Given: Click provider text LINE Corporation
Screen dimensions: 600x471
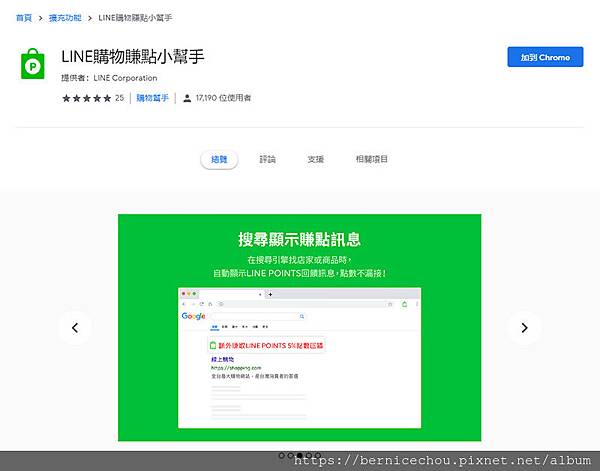Looking at the screenshot, I should (125, 78).
